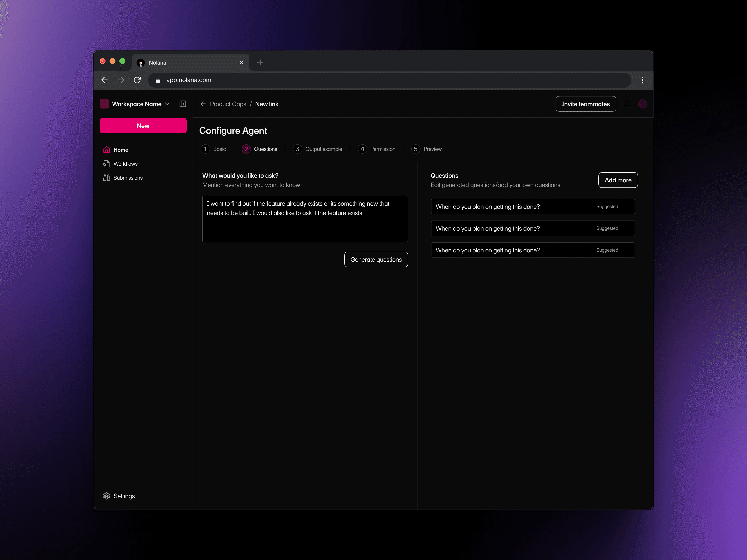Click the New link breadcrumb text
This screenshot has width=747, height=560.
267,104
